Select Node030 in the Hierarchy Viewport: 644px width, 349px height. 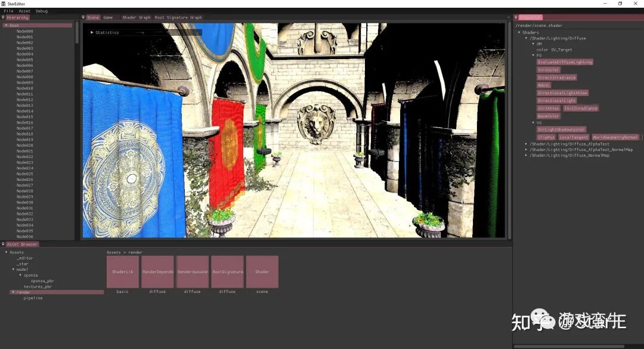click(24, 203)
